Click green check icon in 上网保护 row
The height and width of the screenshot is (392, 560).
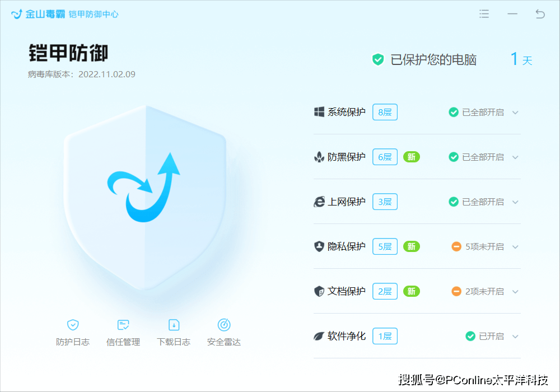(454, 202)
